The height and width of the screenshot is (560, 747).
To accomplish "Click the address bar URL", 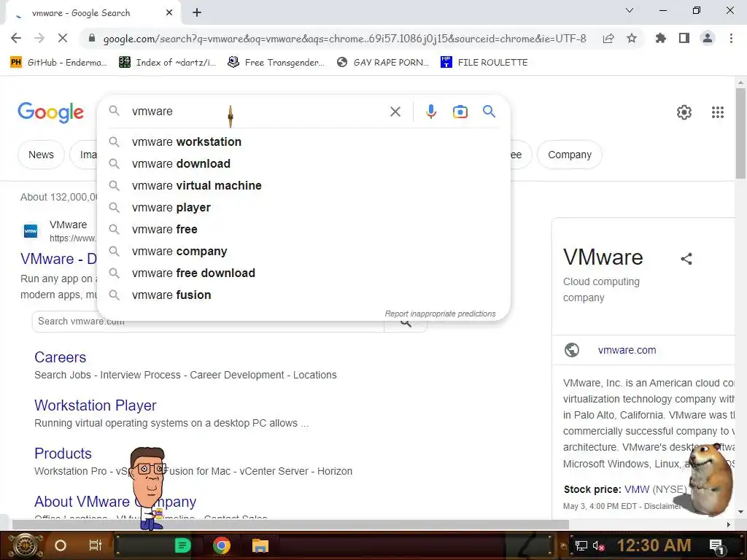I will pyautogui.click(x=344, y=39).
